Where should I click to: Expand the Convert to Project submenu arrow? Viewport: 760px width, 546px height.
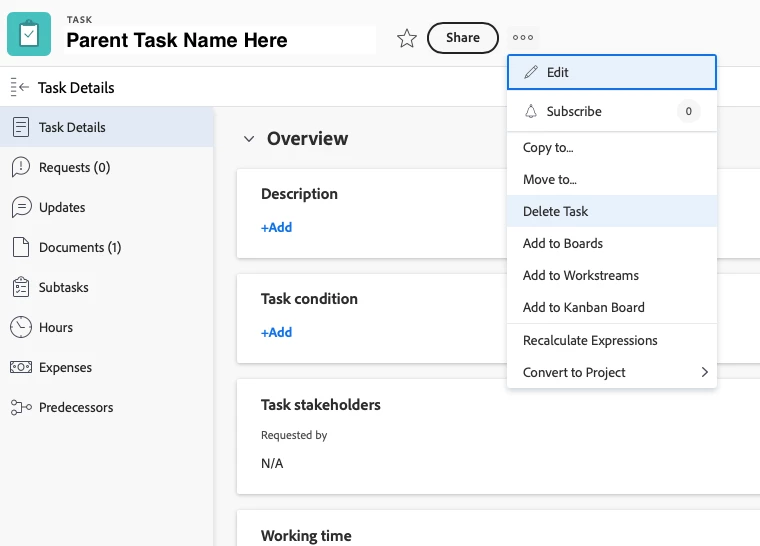click(x=704, y=372)
